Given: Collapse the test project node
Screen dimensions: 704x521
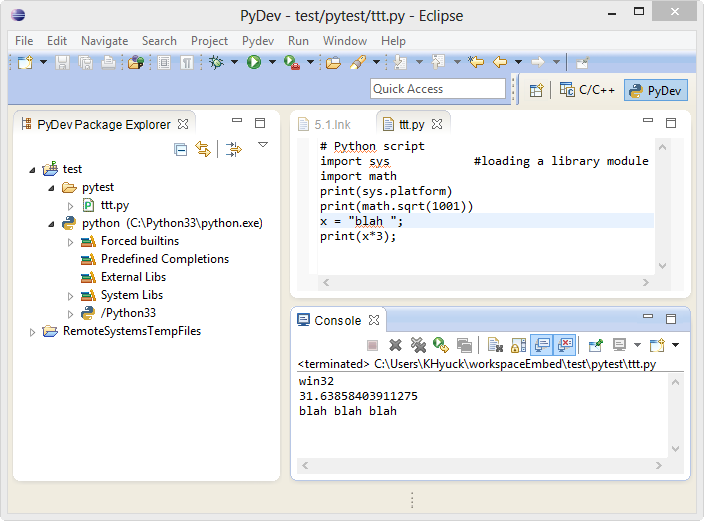Looking at the screenshot, I should click(x=32, y=170).
